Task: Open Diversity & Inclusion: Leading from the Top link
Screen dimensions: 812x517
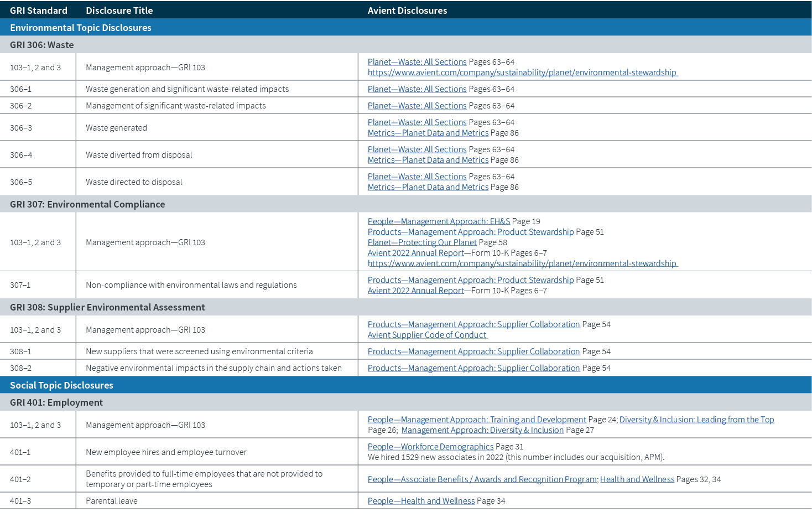Action: click(x=696, y=419)
